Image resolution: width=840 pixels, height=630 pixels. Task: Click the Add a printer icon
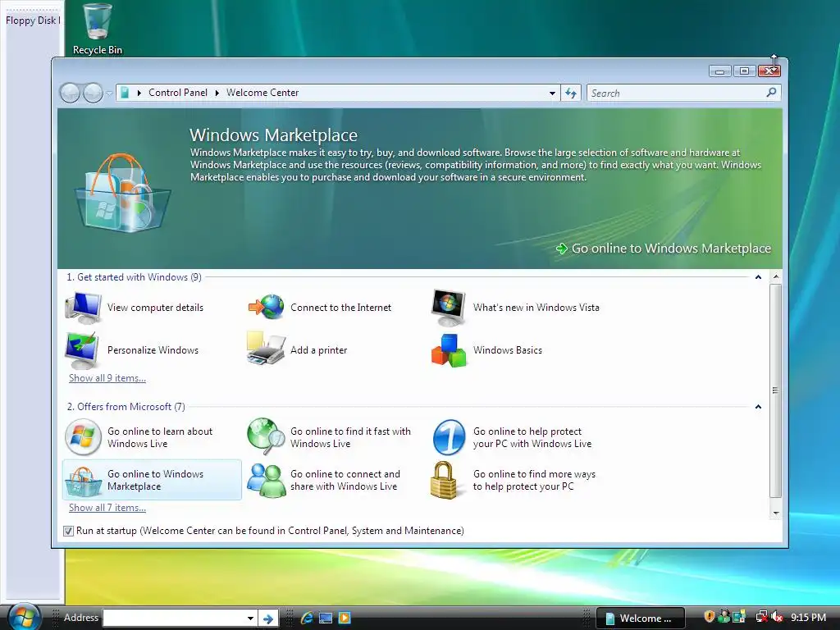(266, 349)
